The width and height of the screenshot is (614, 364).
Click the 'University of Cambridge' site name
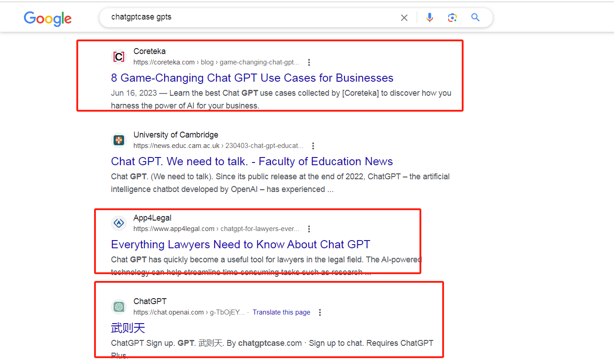[176, 135]
